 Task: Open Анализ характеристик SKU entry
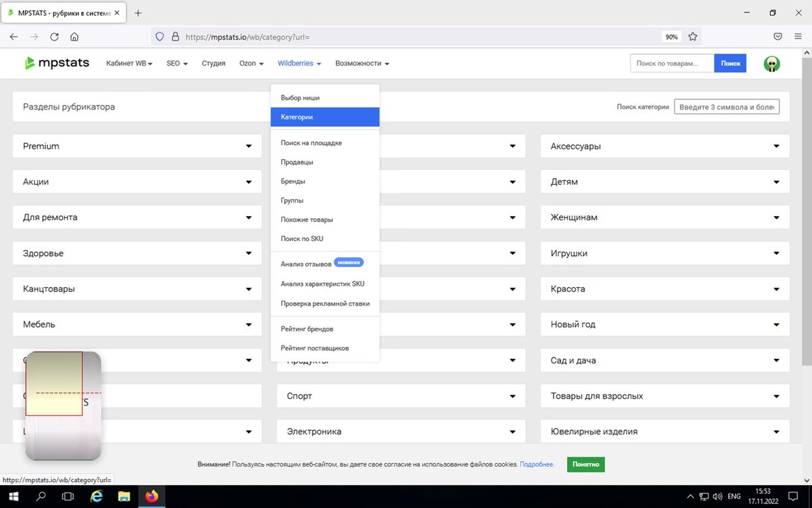325,284
